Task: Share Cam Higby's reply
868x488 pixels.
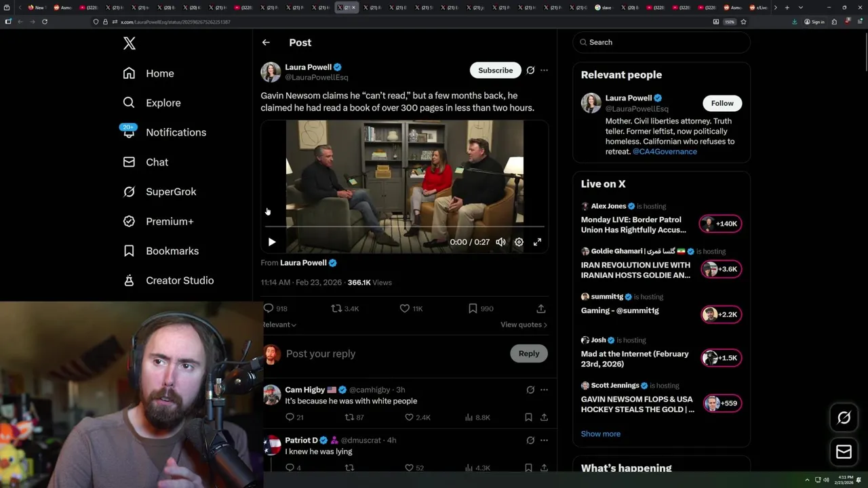Action: [x=544, y=418]
